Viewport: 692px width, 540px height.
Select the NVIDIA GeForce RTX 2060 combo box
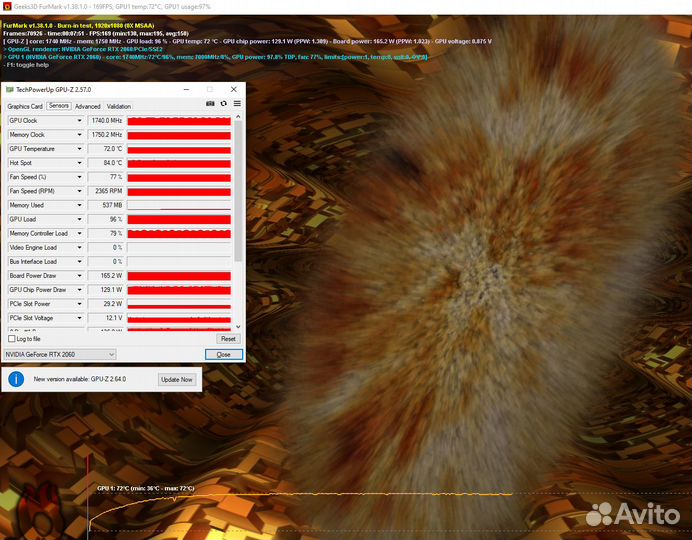[60, 354]
